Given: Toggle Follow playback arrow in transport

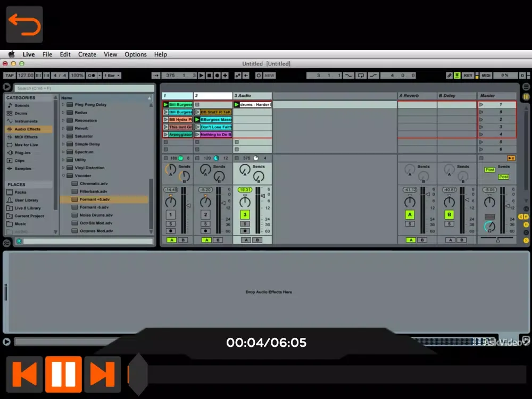Looking at the screenshot, I should point(156,76).
